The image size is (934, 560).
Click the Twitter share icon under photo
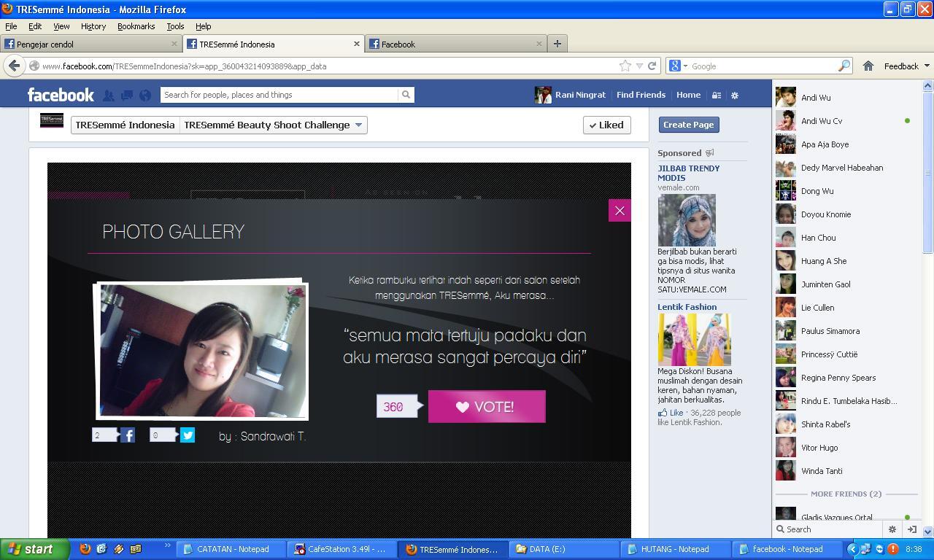point(188,435)
